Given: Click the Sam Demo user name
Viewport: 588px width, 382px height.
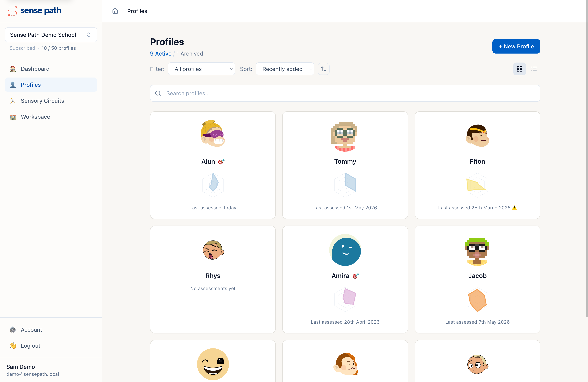Looking at the screenshot, I should point(21,367).
